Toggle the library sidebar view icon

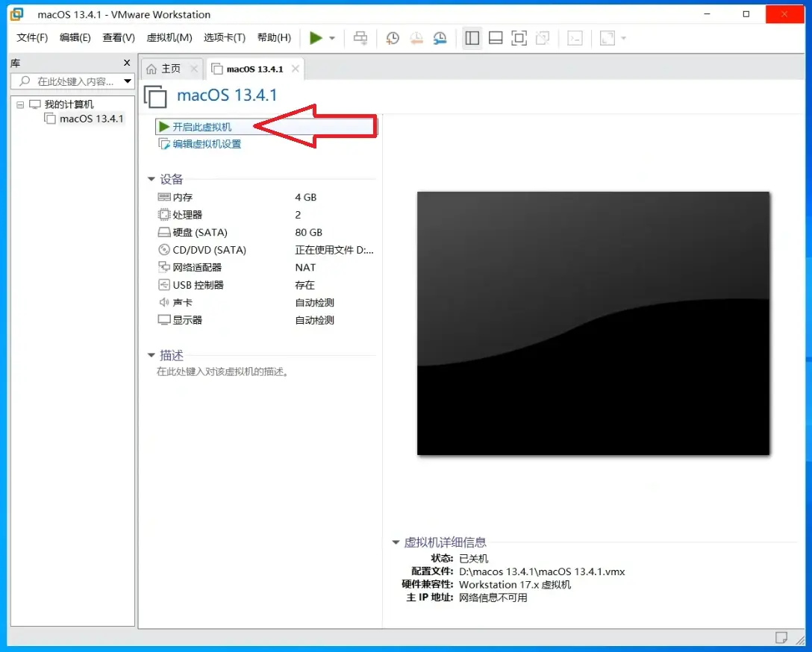[x=472, y=38]
